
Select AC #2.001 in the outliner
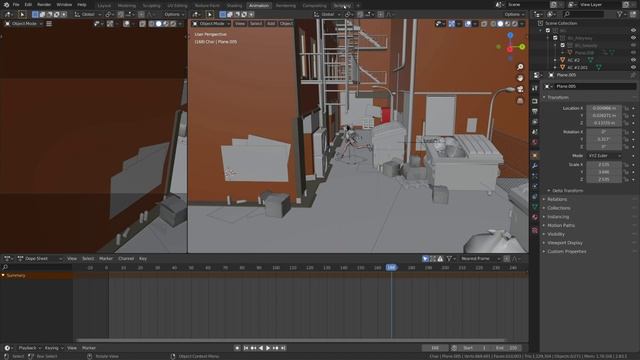point(577,67)
